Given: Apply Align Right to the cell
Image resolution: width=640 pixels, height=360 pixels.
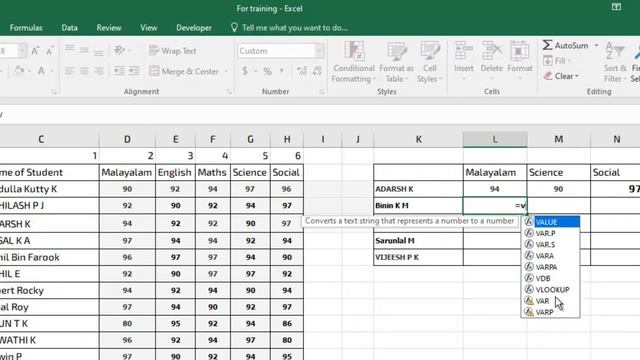Looking at the screenshot, I should [x=99, y=71].
